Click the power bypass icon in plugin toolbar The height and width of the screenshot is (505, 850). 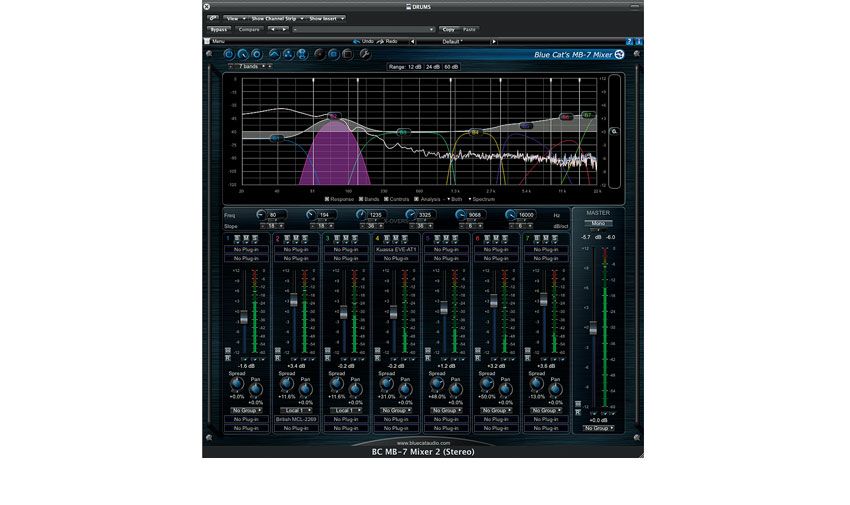click(x=229, y=54)
